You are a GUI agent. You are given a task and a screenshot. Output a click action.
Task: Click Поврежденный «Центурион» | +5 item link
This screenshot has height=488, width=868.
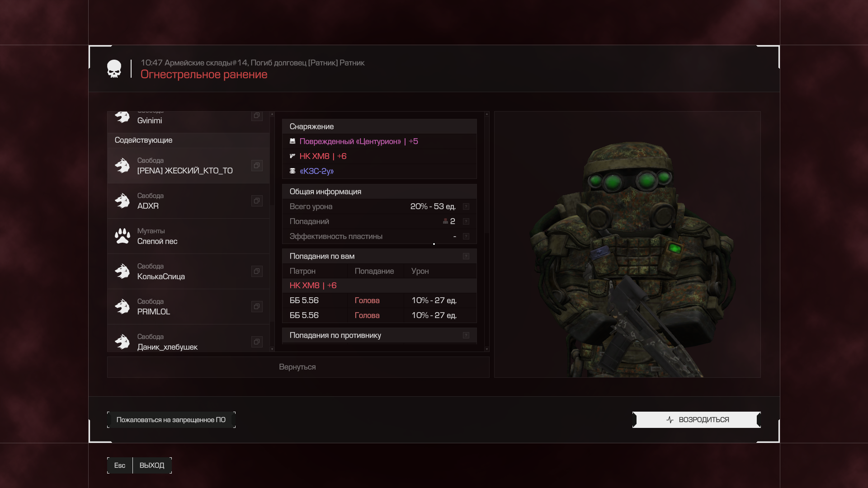tap(359, 141)
